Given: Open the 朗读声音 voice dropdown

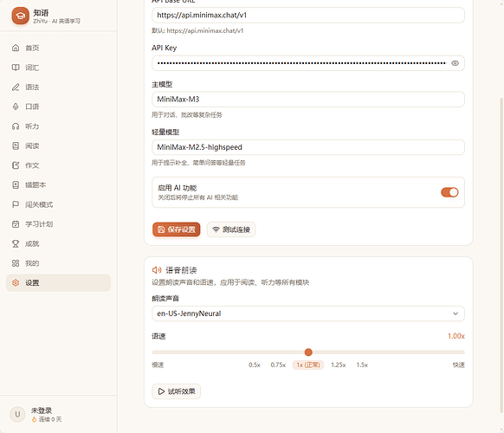Looking at the screenshot, I should pos(308,313).
